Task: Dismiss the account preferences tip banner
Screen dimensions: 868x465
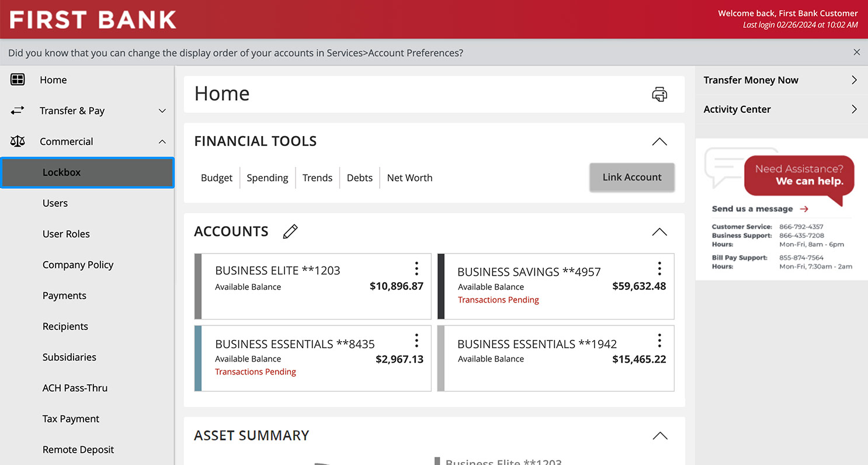Action: (857, 52)
